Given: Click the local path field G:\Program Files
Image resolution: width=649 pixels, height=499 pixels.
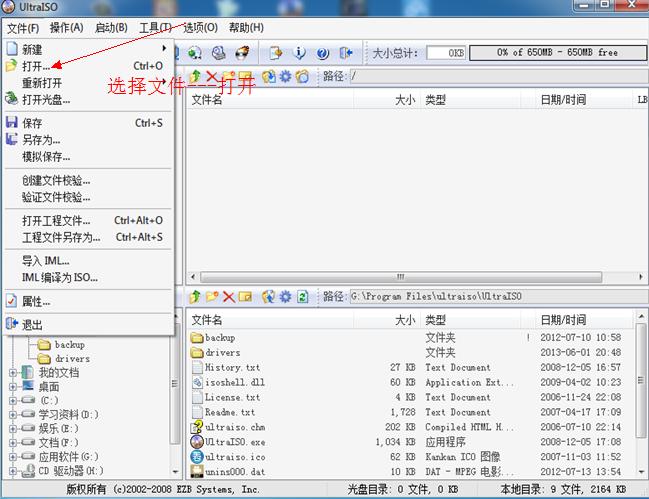Looking at the screenshot, I should [x=499, y=296].
